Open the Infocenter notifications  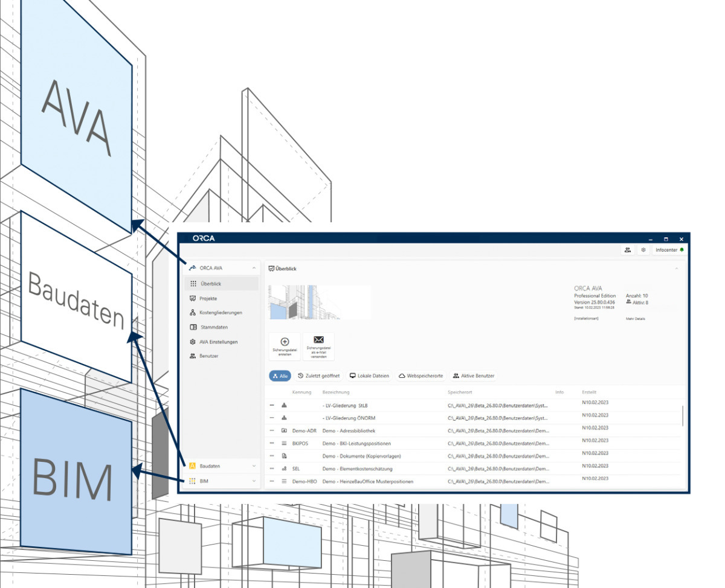pyautogui.click(x=670, y=249)
